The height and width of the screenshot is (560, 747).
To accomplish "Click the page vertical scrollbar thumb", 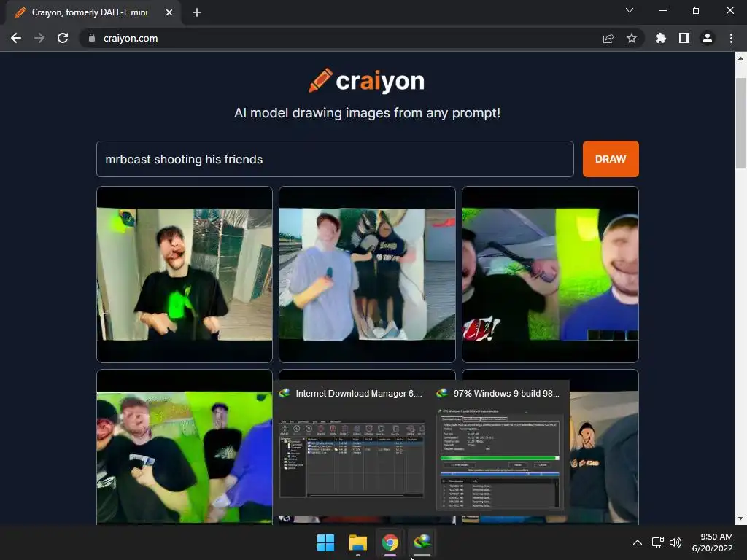I will (x=740, y=122).
